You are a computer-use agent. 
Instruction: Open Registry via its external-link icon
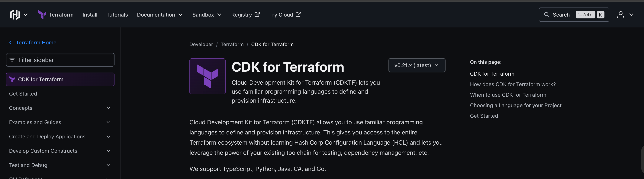point(257,14)
